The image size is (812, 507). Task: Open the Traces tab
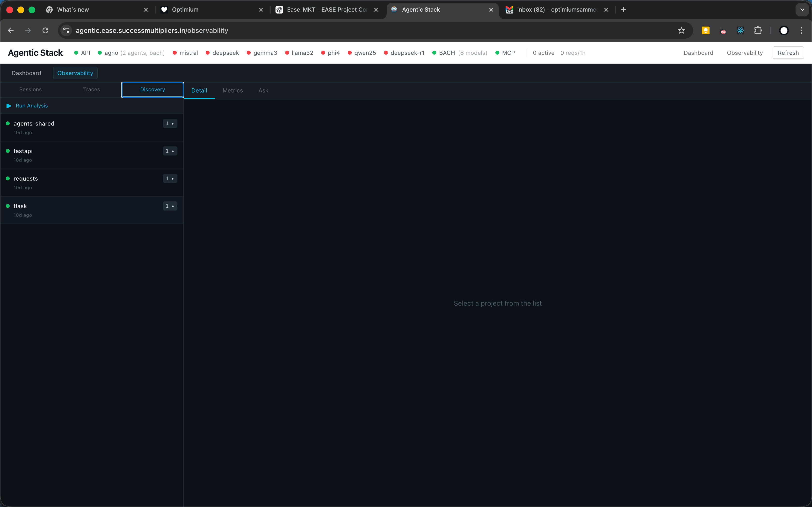coord(91,89)
